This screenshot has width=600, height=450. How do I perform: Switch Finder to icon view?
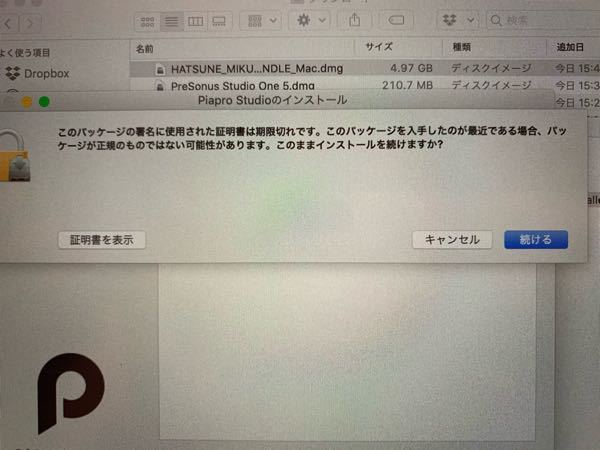[x=147, y=21]
